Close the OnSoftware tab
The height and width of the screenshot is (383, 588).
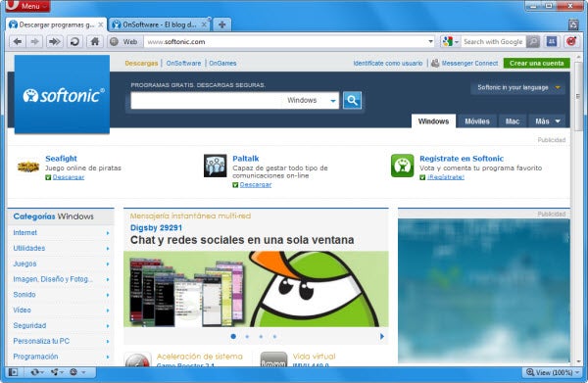204,24
